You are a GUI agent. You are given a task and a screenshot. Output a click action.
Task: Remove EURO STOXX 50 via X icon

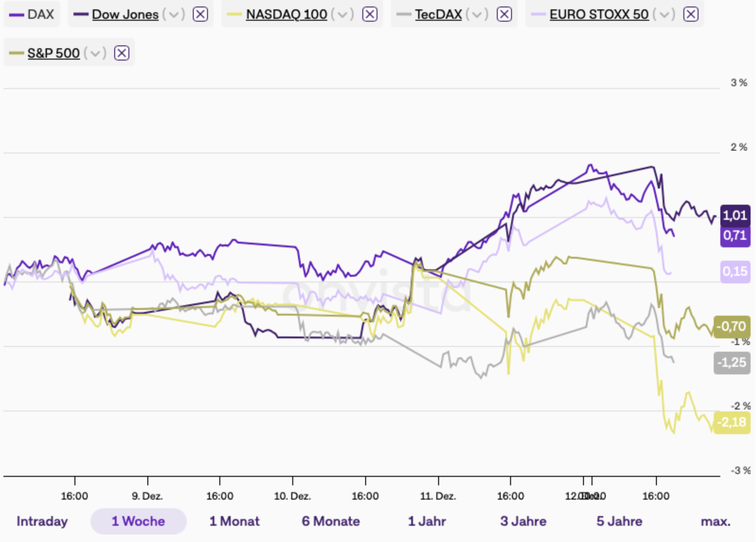[x=691, y=14]
